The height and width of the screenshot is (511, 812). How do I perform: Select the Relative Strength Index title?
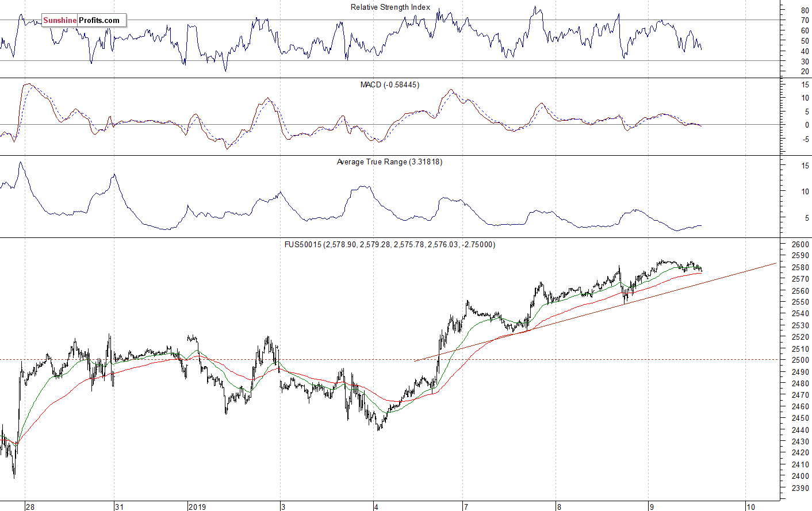[390, 7]
